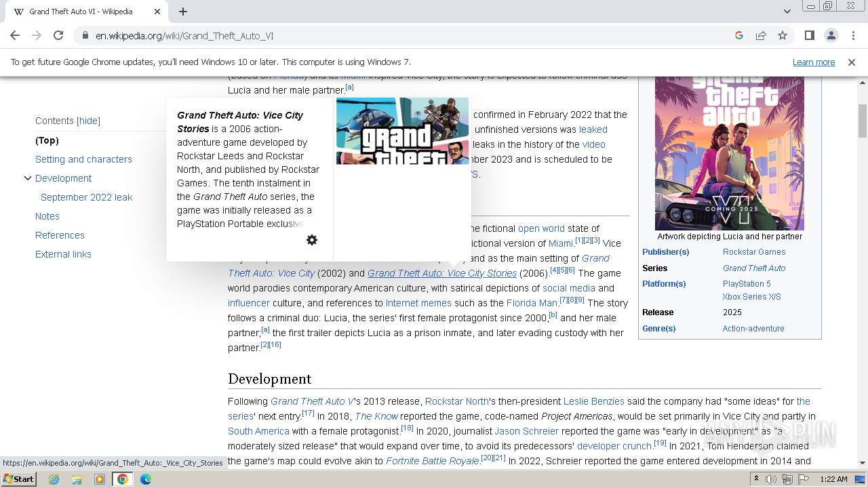Open Windows Media Player from taskbar

(100, 479)
